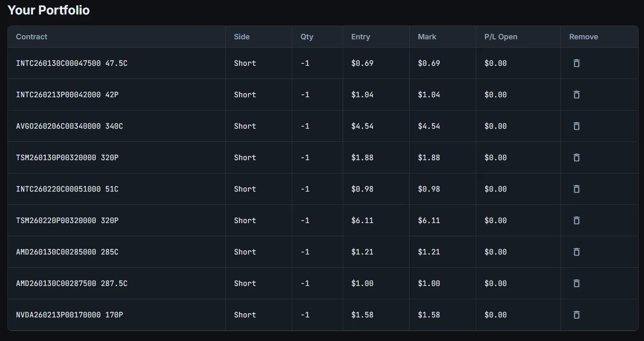Click the Qty column header
Image resolution: width=644 pixels, height=341 pixels.
[307, 37]
